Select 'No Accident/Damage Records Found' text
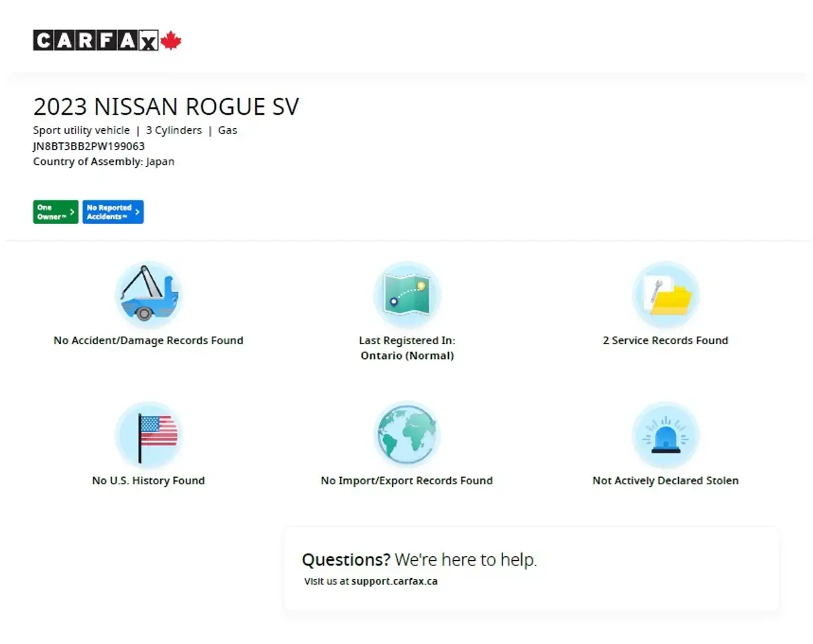Viewport: 813px width, 644px height. (x=148, y=341)
